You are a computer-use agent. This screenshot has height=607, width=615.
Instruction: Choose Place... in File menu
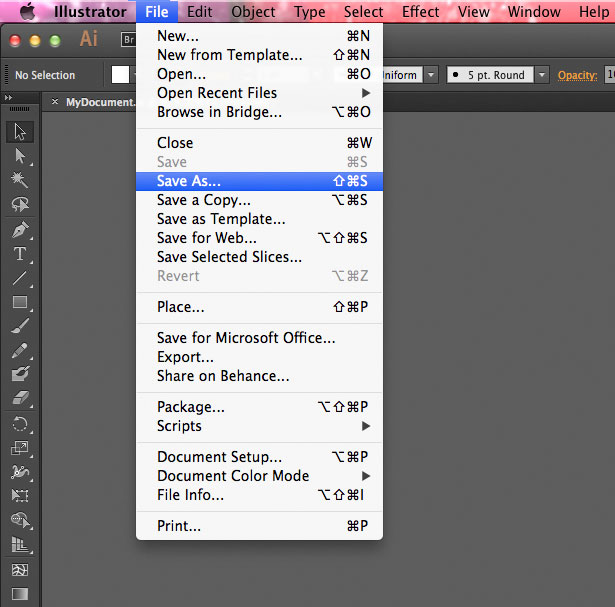click(x=259, y=307)
